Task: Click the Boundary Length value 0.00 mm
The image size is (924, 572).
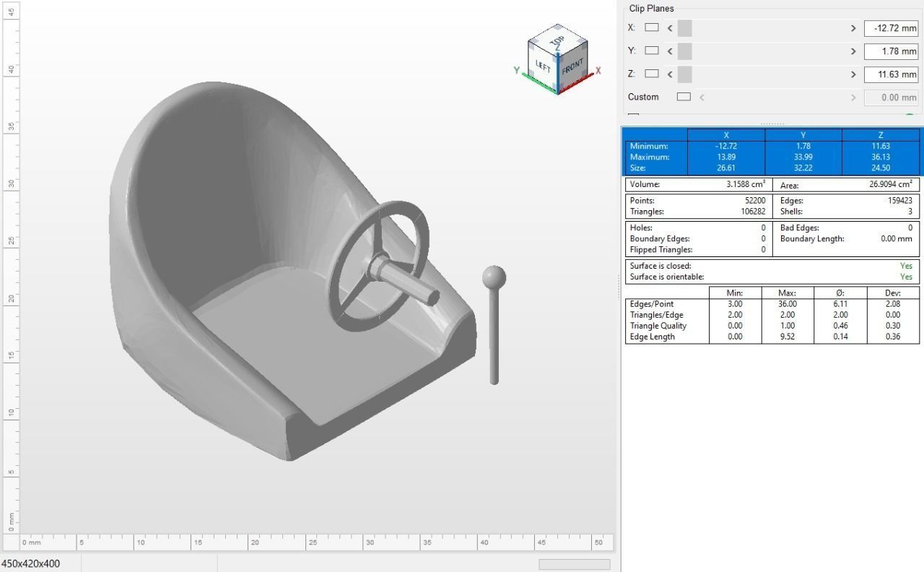Action: pyautogui.click(x=896, y=238)
